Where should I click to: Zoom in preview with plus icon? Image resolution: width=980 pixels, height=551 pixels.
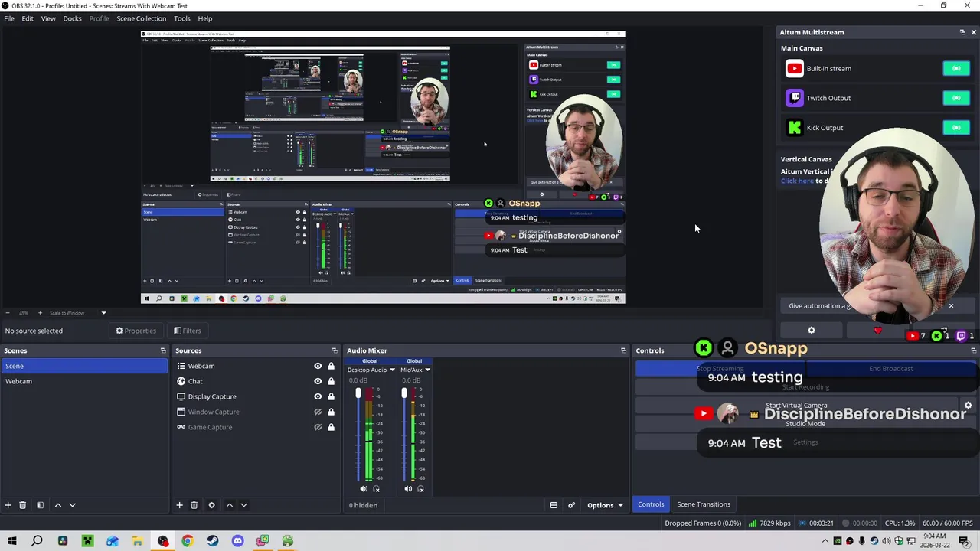(x=40, y=313)
